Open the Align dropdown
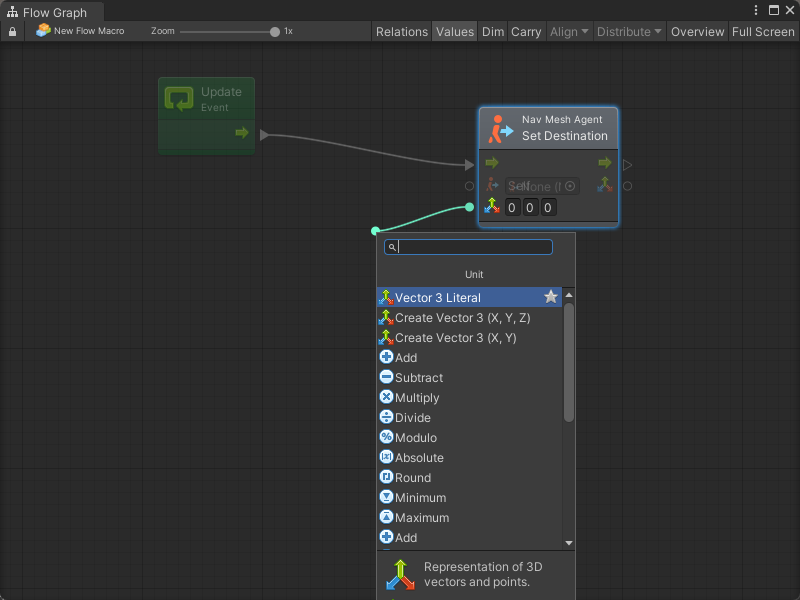The height and width of the screenshot is (600, 800). [x=569, y=32]
